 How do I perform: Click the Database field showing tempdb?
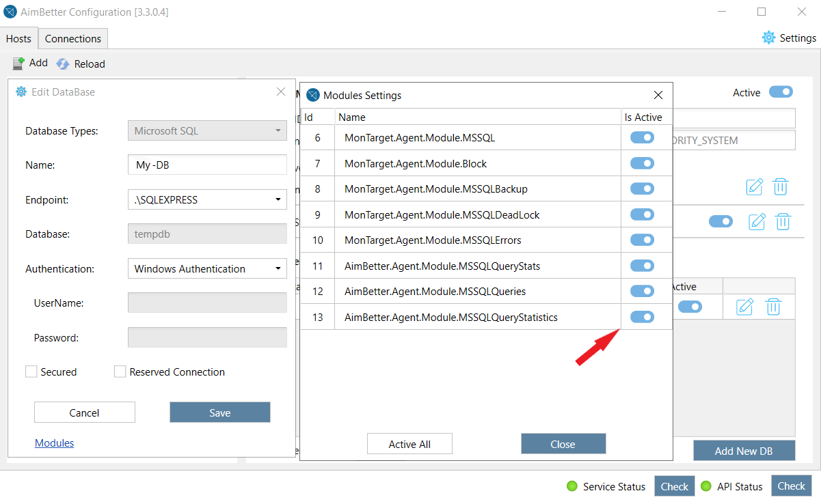pos(207,234)
